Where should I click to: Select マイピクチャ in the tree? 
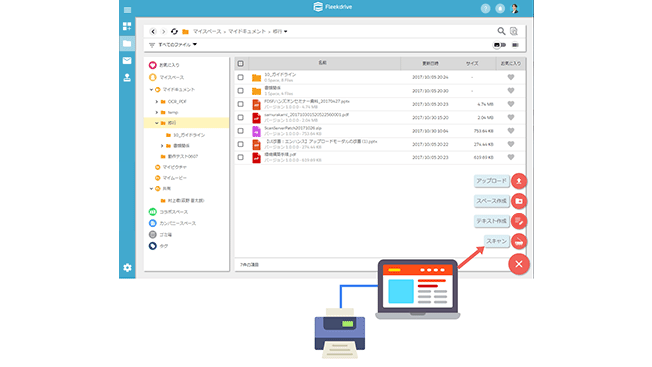175,167
